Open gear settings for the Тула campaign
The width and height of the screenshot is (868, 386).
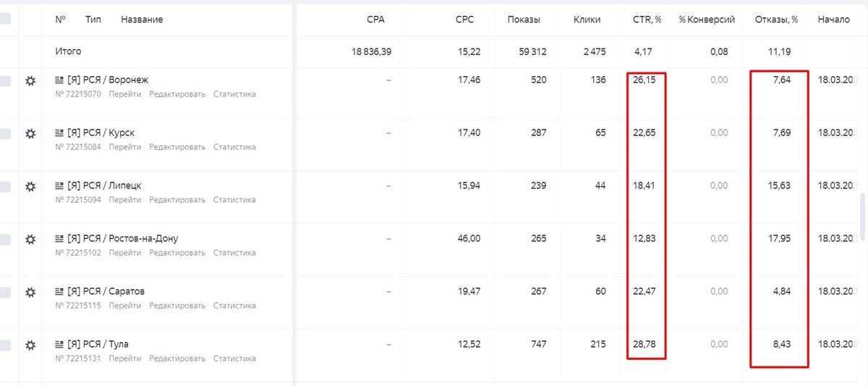pyautogui.click(x=30, y=345)
